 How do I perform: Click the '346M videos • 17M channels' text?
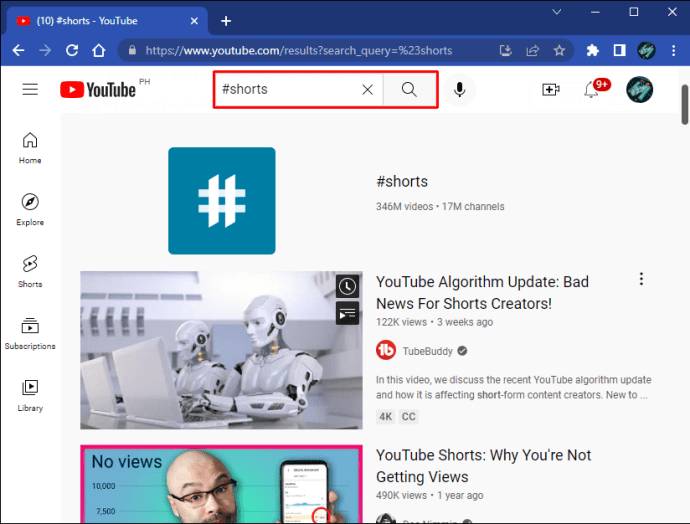click(x=440, y=206)
